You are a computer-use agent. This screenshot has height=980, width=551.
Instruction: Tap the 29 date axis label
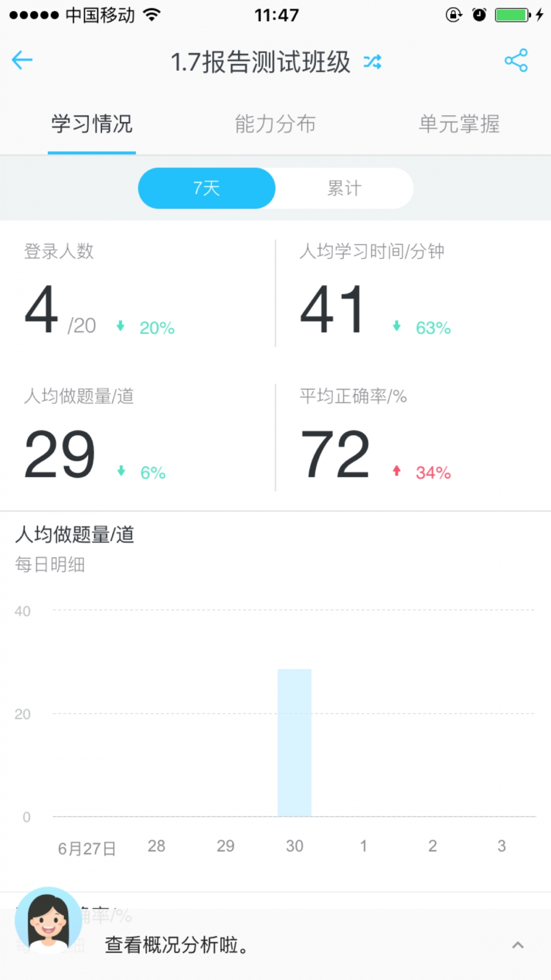click(x=226, y=846)
